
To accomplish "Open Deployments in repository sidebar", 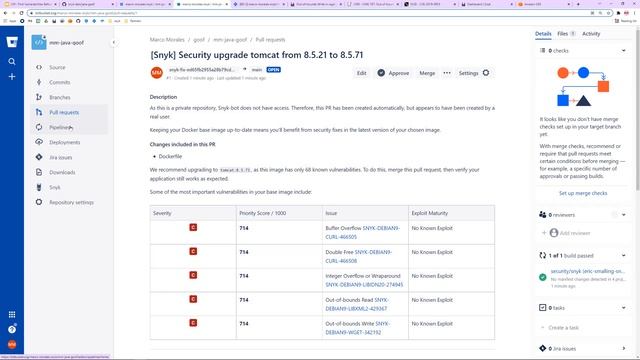I will (64, 142).
